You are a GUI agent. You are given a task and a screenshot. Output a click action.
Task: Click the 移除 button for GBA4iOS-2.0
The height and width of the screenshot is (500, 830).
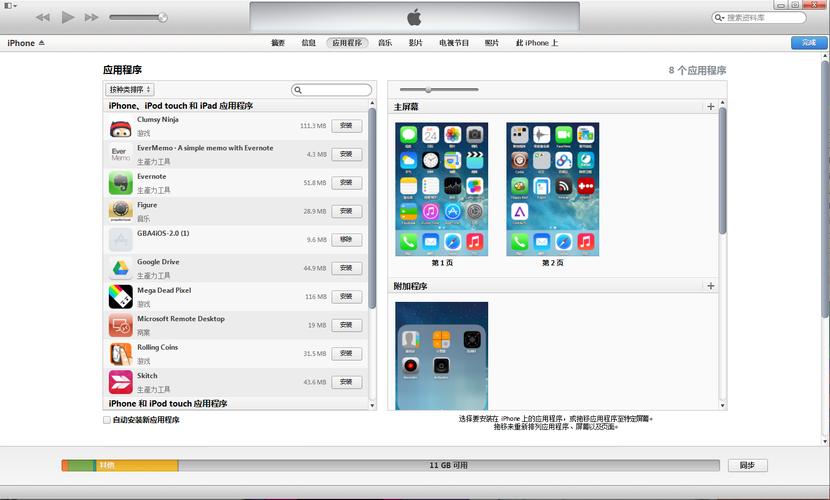click(346, 240)
